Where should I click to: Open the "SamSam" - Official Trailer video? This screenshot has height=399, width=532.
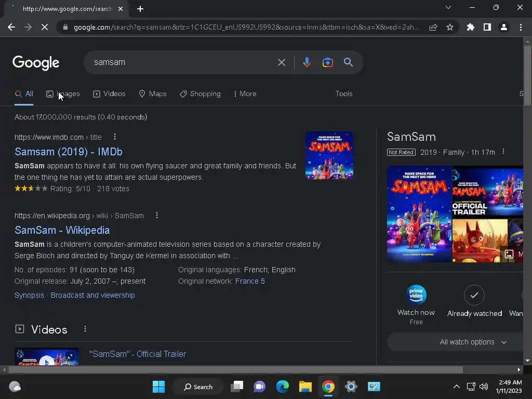tap(137, 354)
